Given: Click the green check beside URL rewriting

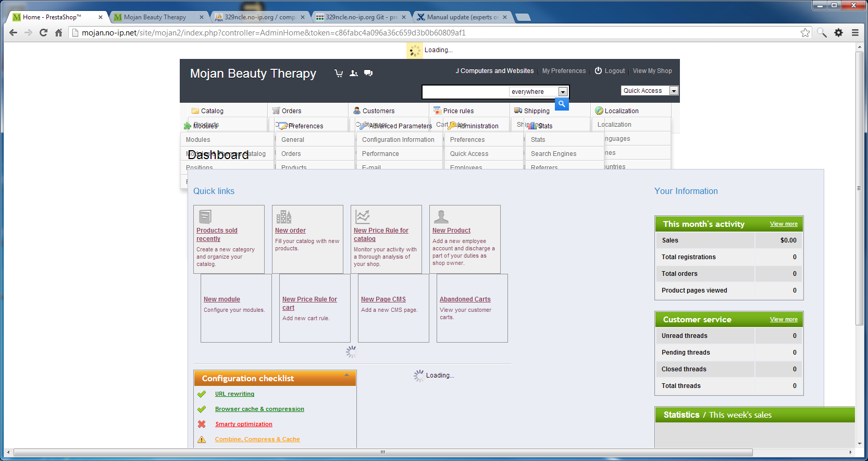Looking at the screenshot, I should [202, 394].
